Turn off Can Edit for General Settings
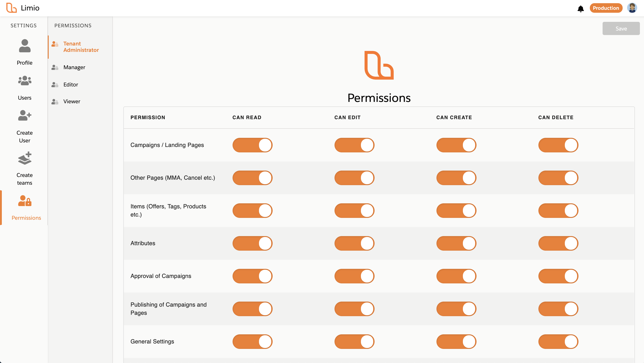This screenshot has height=363, width=644. tap(355, 342)
